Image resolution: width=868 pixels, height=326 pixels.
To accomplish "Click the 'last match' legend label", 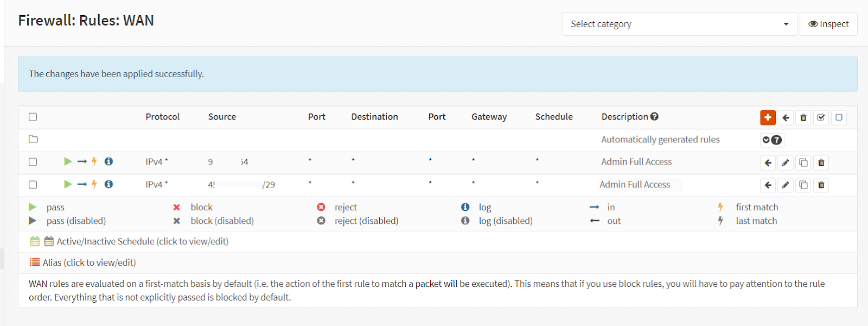I will (756, 221).
